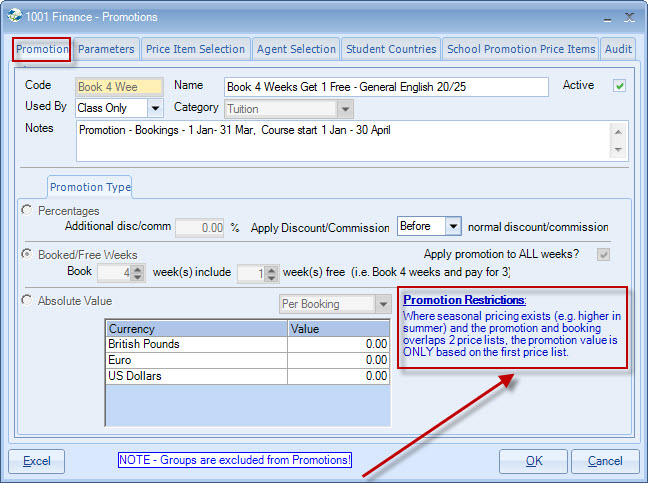
Task: Expand the Apply Discount Before dropdown
Action: point(452,227)
